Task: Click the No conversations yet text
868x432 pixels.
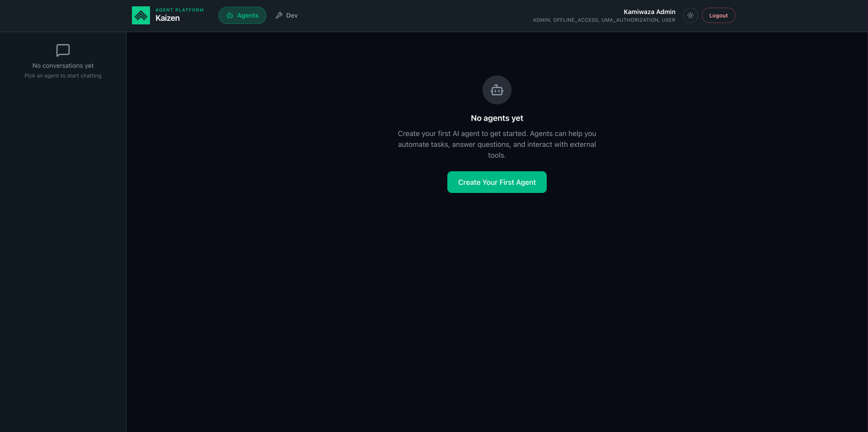Action: [63, 66]
